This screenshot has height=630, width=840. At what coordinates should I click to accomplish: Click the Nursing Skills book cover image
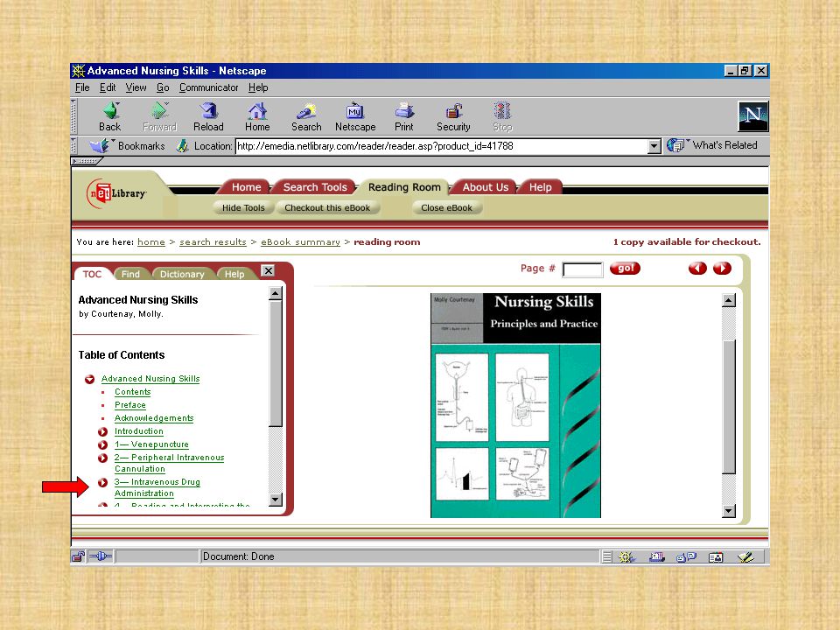pos(516,405)
